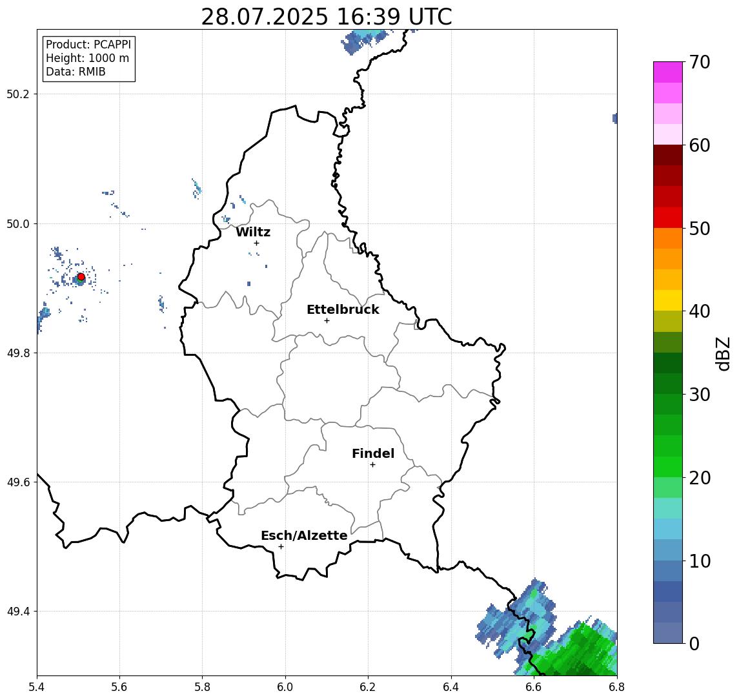The height and width of the screenshot is (700, 739).
Task: Click the longitude axis label 6.6
Action: pos(534,687)
